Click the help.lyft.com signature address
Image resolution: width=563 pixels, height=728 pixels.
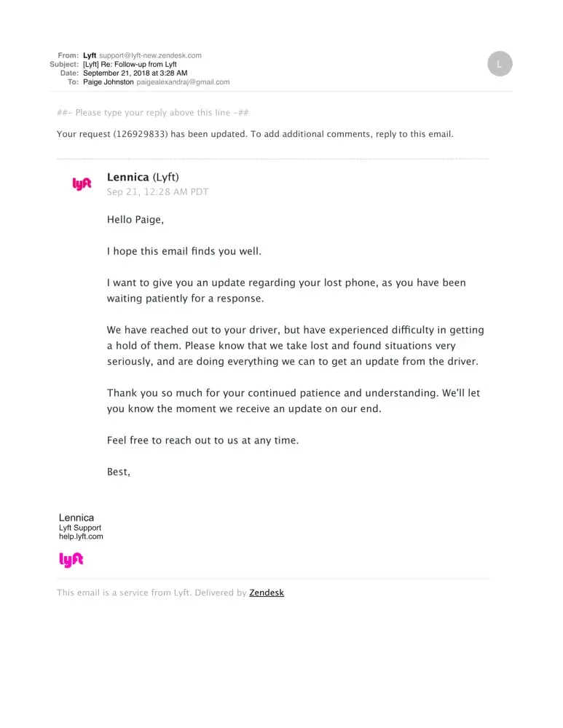pyautogui.click(x=81, y=537)
